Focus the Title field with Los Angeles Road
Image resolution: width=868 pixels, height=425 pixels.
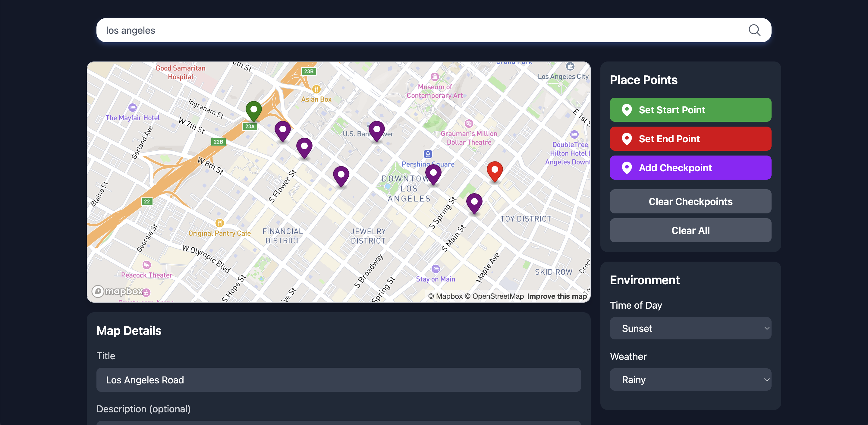point(338,380)
